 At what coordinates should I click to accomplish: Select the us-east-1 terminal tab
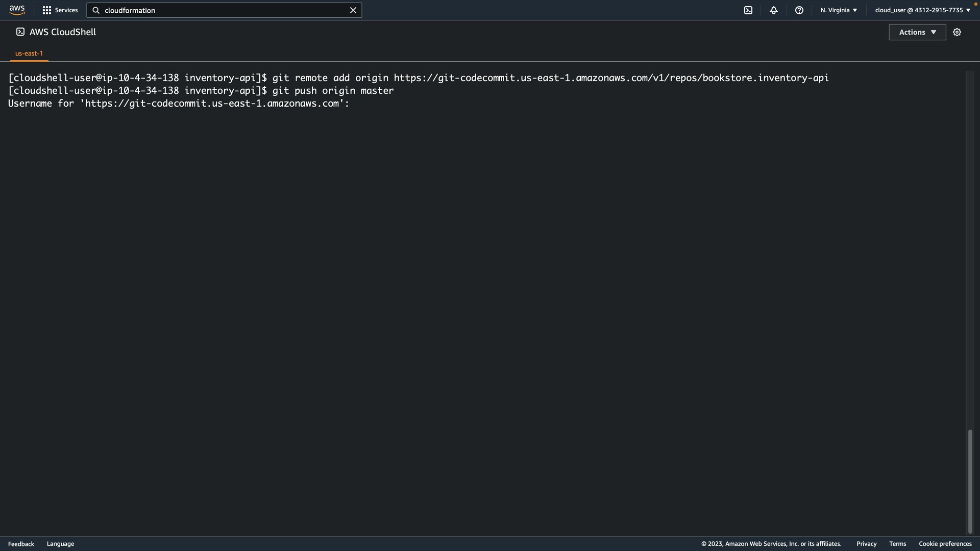pos(29,53)
